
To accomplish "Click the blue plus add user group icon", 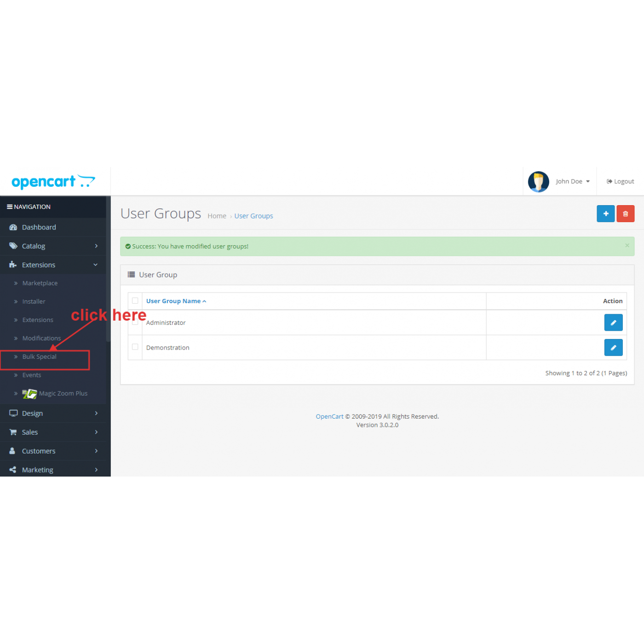I will 605,213.
